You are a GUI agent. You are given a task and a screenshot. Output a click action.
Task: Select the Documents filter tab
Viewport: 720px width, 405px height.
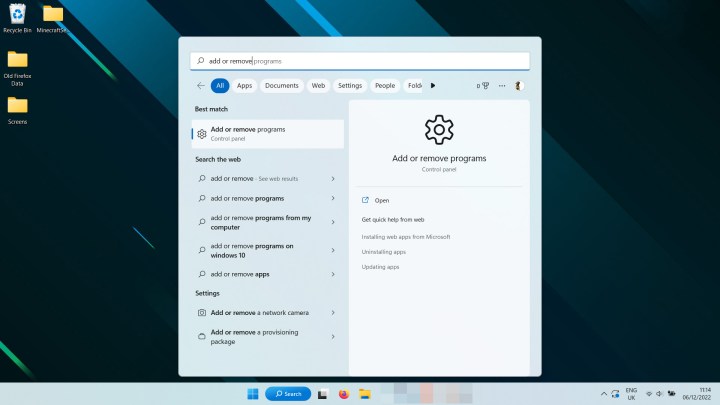(282, 86)
